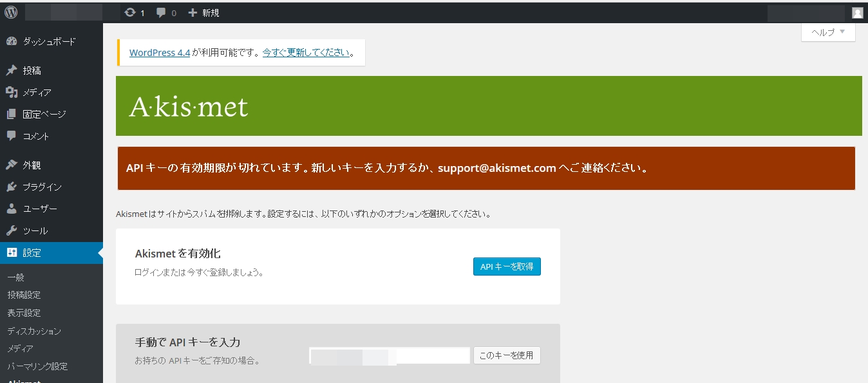Image resolution: width=868 pixels, height=383 pixels.
Task: Focus the manual API key input field
Action: click(x=390, y=356)
